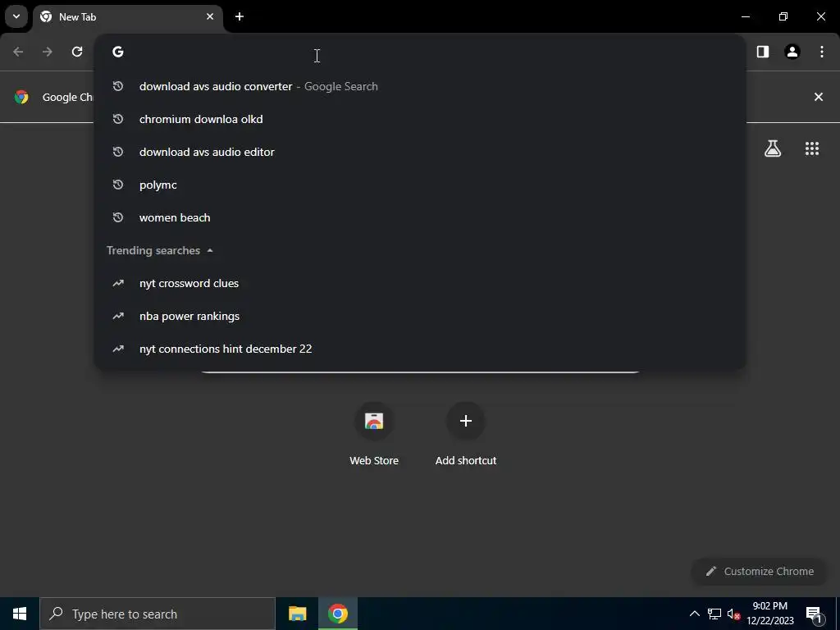This screenshot has width=840, height=630.
Task: Toggle the Chrome side panel
Action: point(763,52)
